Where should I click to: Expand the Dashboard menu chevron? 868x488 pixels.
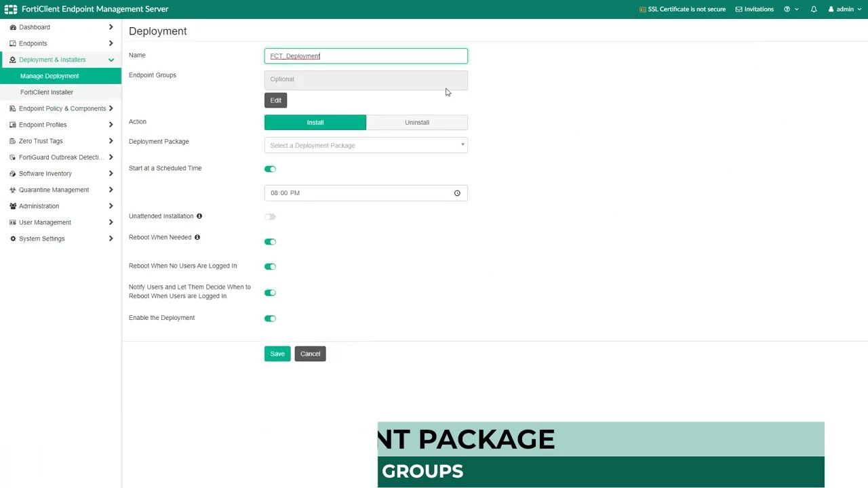111,27
